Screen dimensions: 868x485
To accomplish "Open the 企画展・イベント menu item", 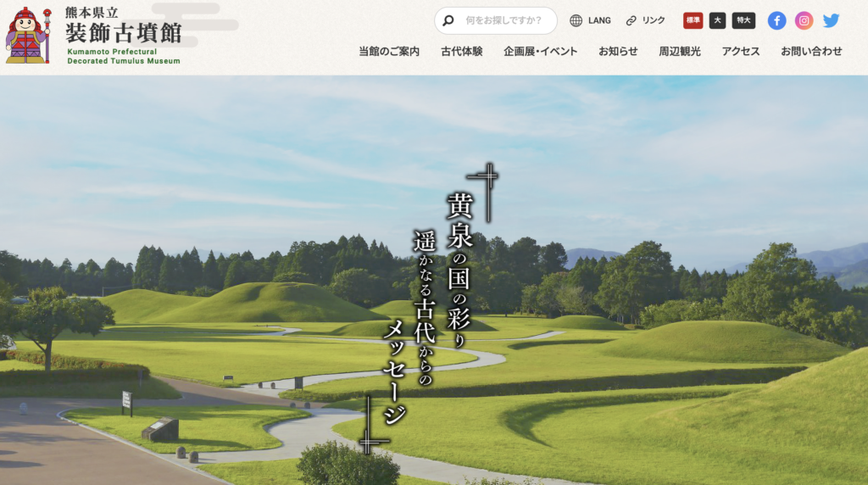I will (540, 51).
